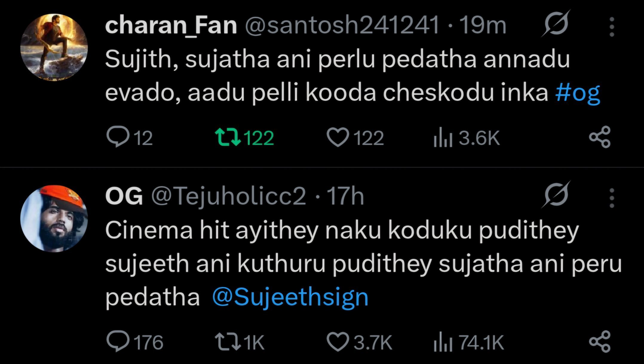644x364 pixels.
Task: Open charan_Fan's profile picture
Action: (x=54, y=47)
